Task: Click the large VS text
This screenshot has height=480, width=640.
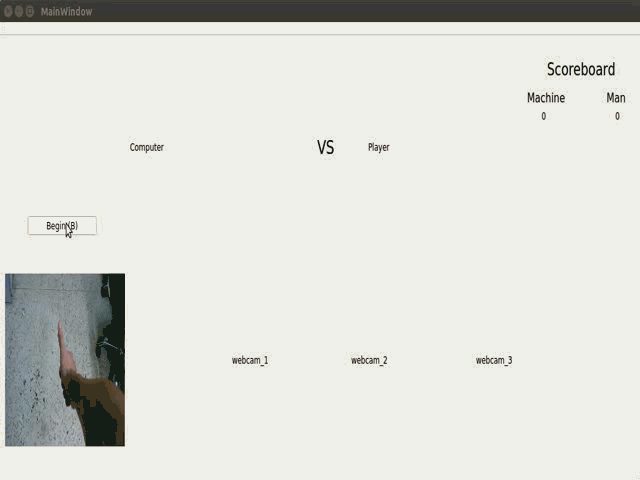Action: (x=325, y=147)
